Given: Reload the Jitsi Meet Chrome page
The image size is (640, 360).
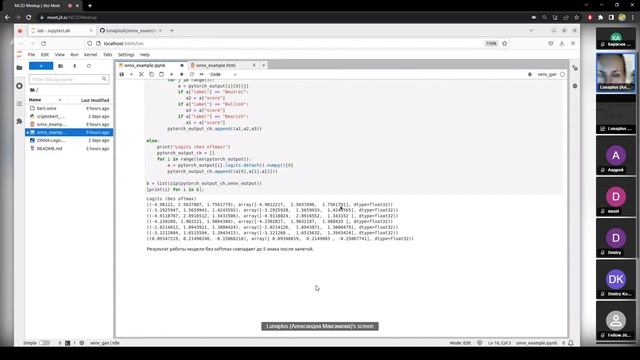Looking at the screenshot, I should click(29, 17).
